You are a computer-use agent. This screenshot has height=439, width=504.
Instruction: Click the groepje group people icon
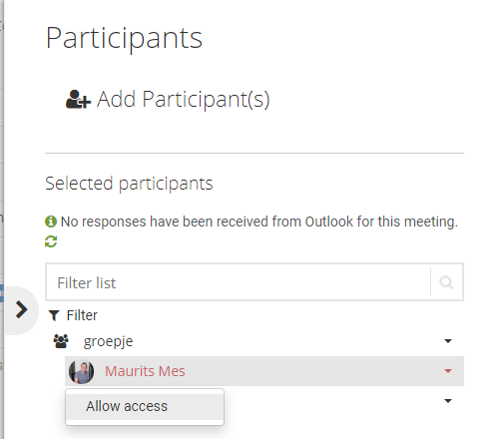(x=61, y=341)
